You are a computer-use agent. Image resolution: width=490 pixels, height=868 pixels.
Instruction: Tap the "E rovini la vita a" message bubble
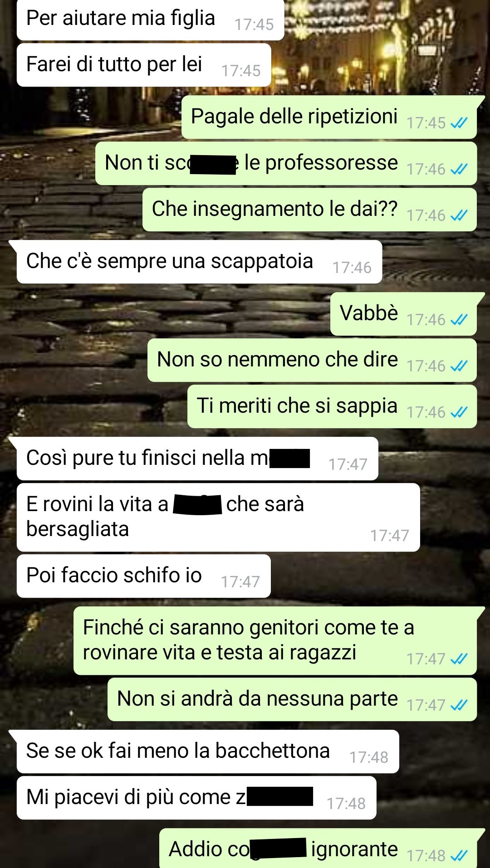(x=218, y=517)
